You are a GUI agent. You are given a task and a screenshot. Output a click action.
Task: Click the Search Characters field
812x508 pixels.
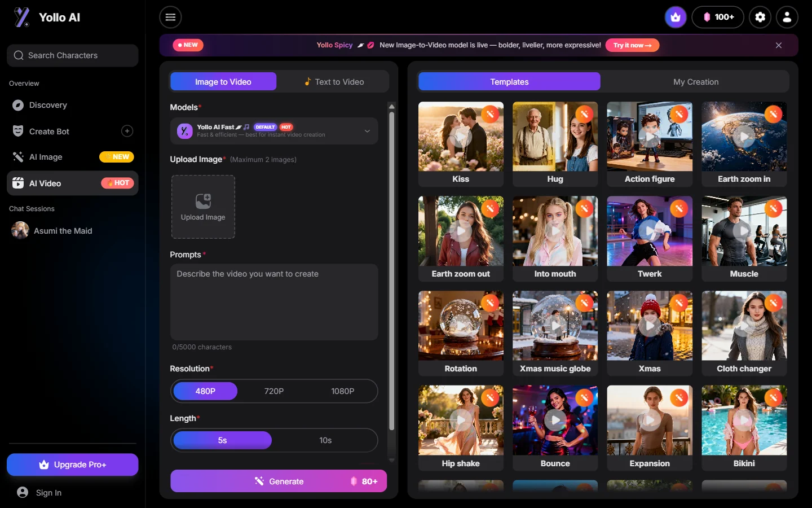[72, 55]
